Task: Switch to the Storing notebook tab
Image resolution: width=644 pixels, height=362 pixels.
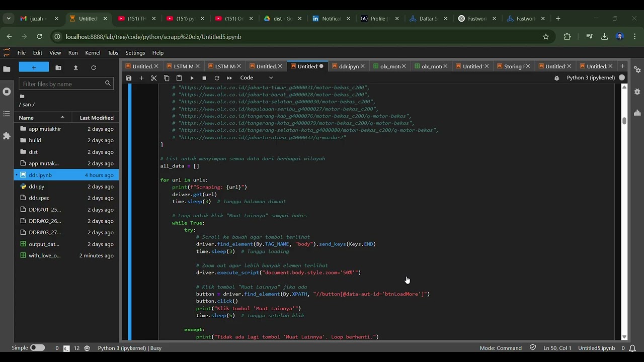Action: 513,66
